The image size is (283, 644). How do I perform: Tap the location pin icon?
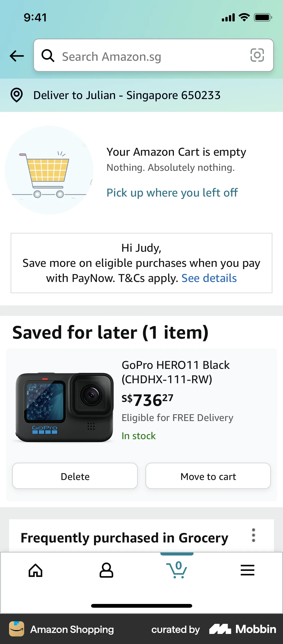point(17,95)
